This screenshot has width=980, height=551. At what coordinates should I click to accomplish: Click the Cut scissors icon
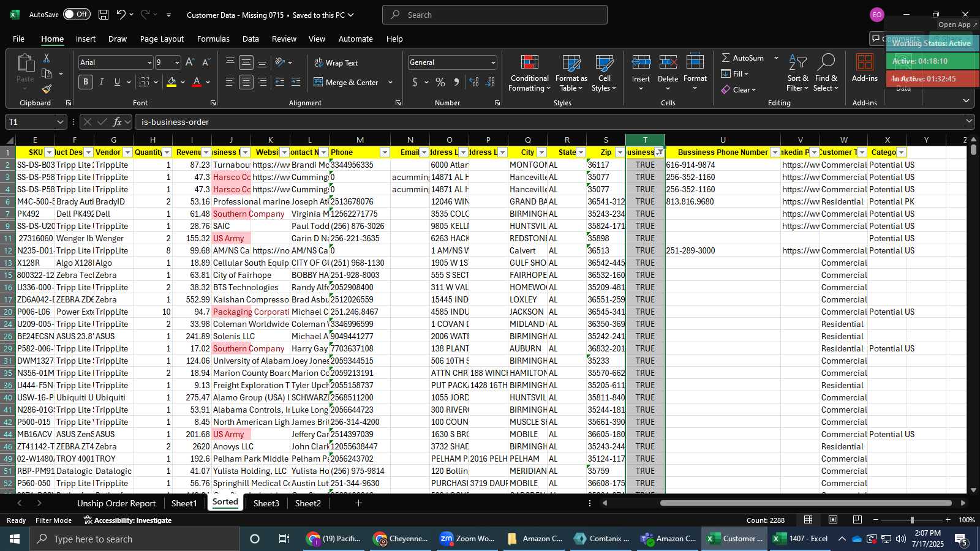[x=46, y=58]
